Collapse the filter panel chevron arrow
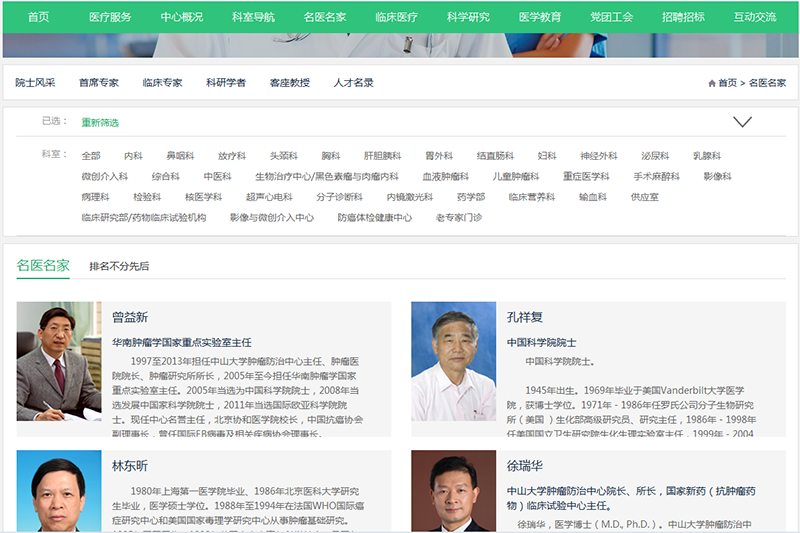This screenshot has height=533, width=800. pos(742,122)
